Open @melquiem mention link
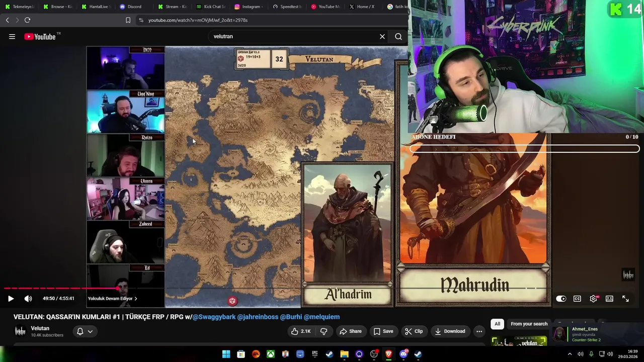644x362 pixels. (x=321, y=317)
